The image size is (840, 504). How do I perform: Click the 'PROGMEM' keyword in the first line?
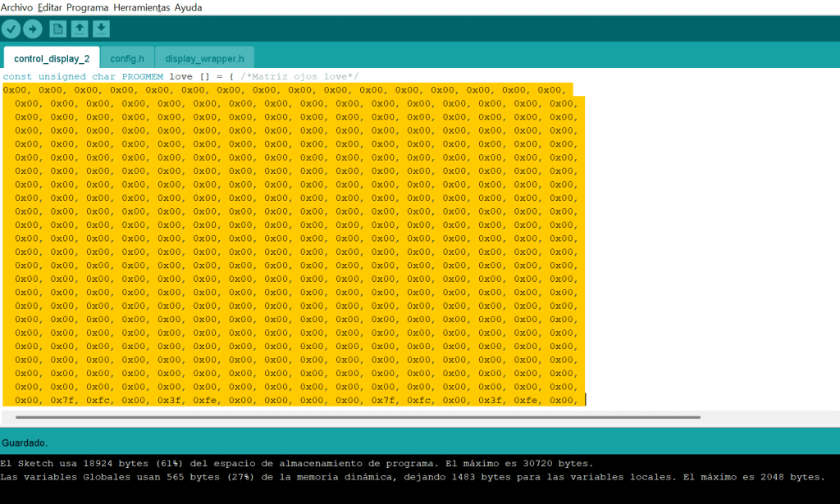142,76
